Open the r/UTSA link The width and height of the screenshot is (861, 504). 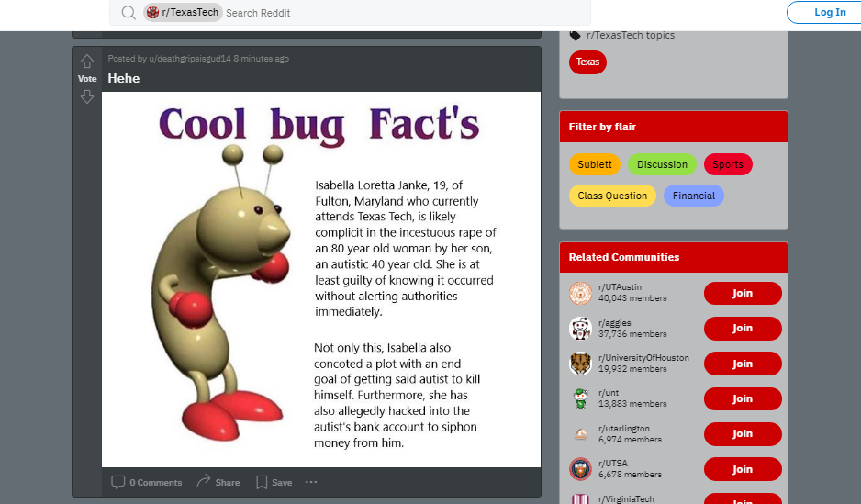click(613, 464)
